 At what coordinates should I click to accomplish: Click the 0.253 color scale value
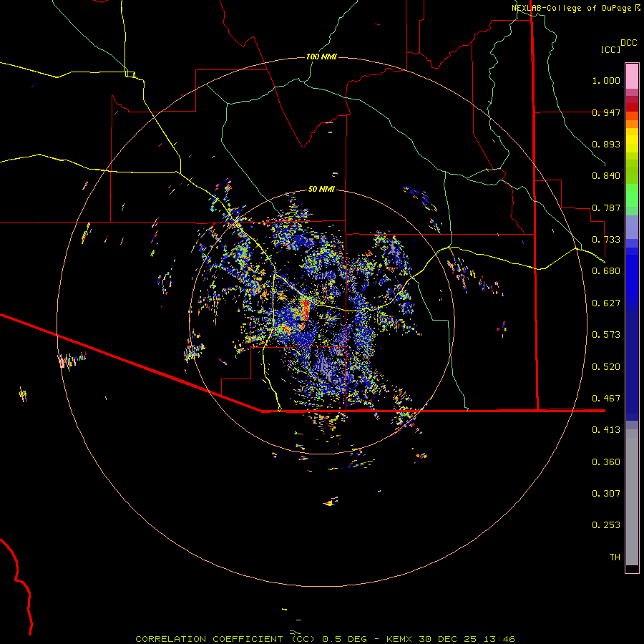606,525
